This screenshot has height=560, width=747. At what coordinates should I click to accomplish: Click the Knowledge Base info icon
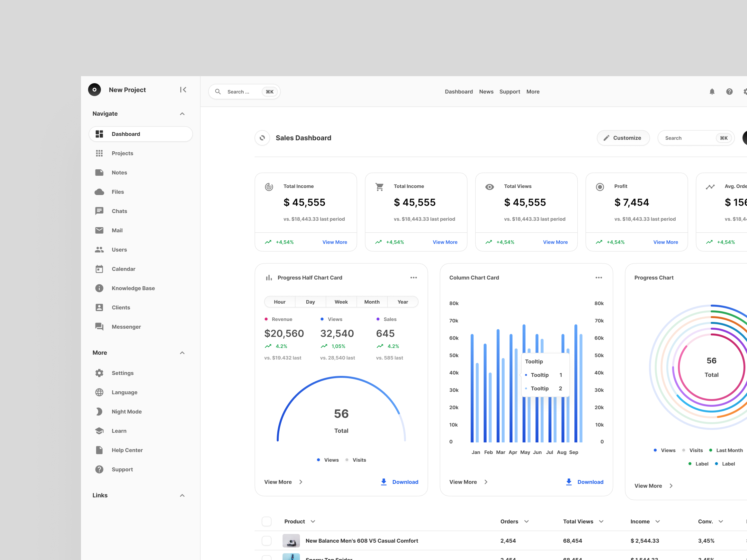pos(99,288)
